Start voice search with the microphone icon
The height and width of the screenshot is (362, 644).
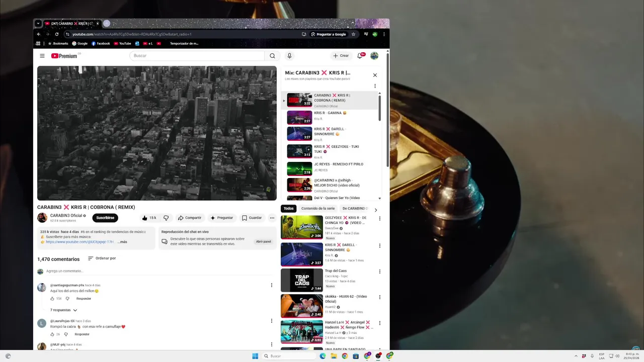[x=289, y=56]
